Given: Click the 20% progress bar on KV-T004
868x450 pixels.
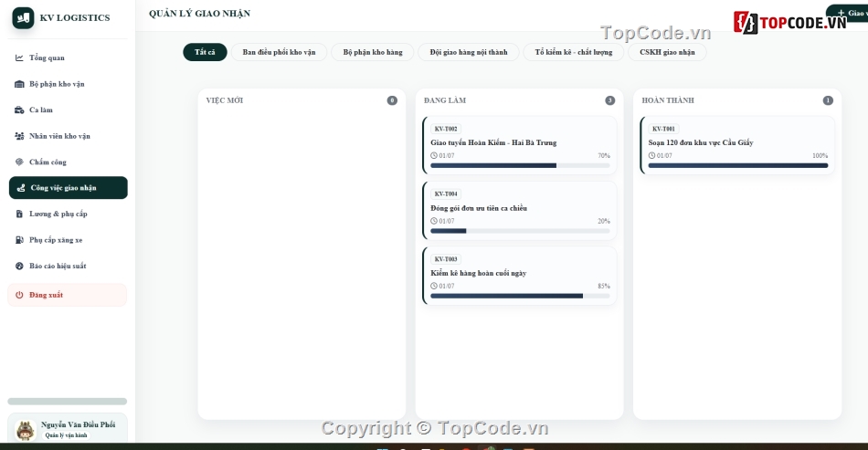Looking at the screenshot, I should tap(521, 231).
